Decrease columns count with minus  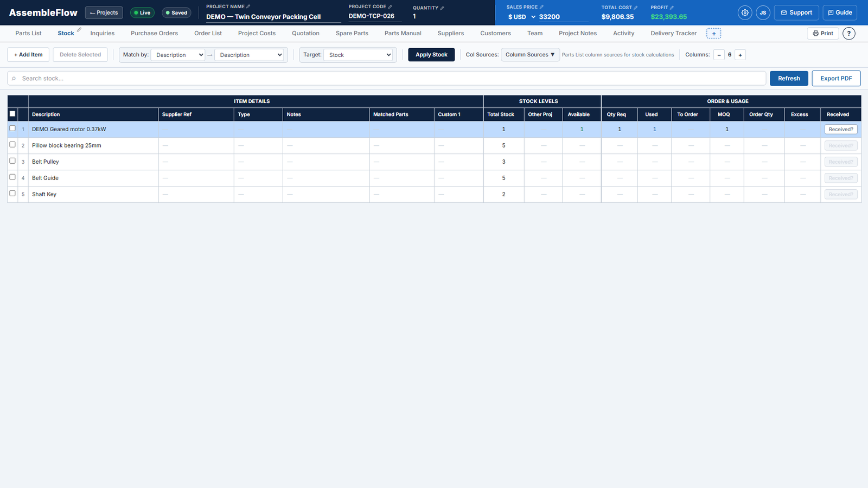tap(719, 55)
